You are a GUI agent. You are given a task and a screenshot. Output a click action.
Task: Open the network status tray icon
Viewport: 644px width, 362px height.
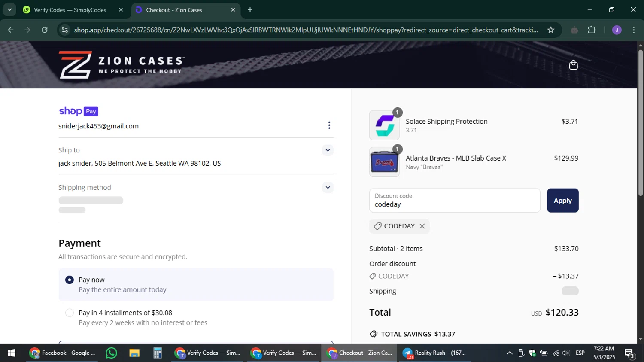(x=556, y=353)
